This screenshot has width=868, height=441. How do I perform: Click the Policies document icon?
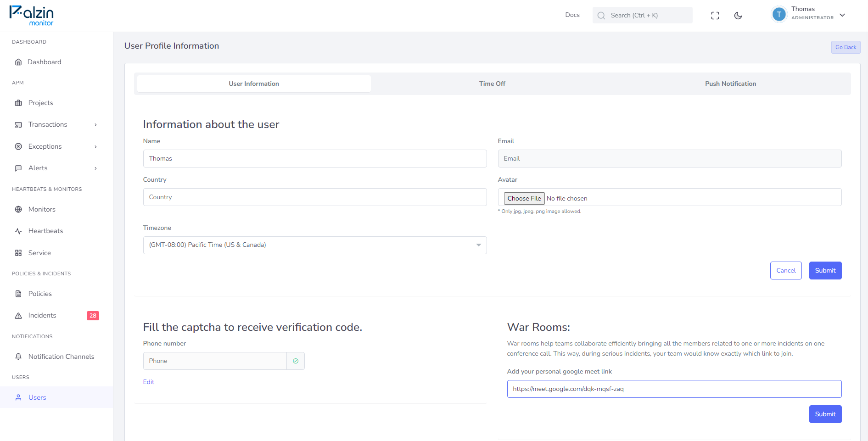(x=18, y=294)
